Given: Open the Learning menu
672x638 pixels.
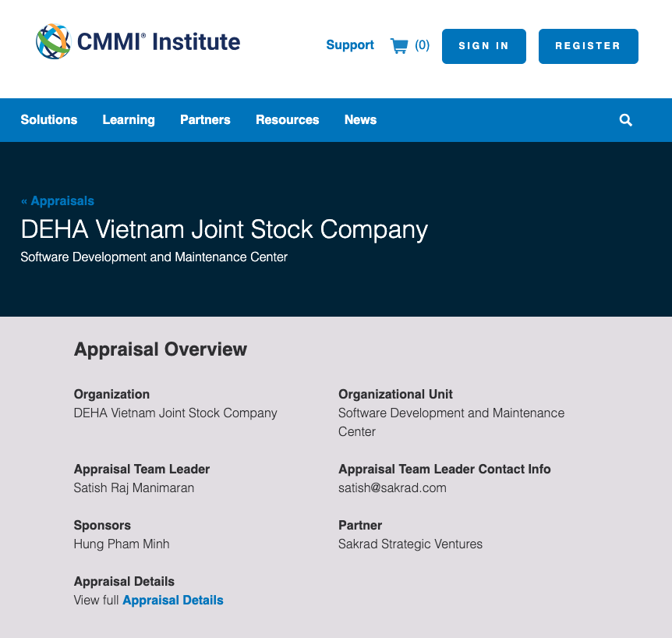Looking at the screenshot, I should tap(128, 120).
